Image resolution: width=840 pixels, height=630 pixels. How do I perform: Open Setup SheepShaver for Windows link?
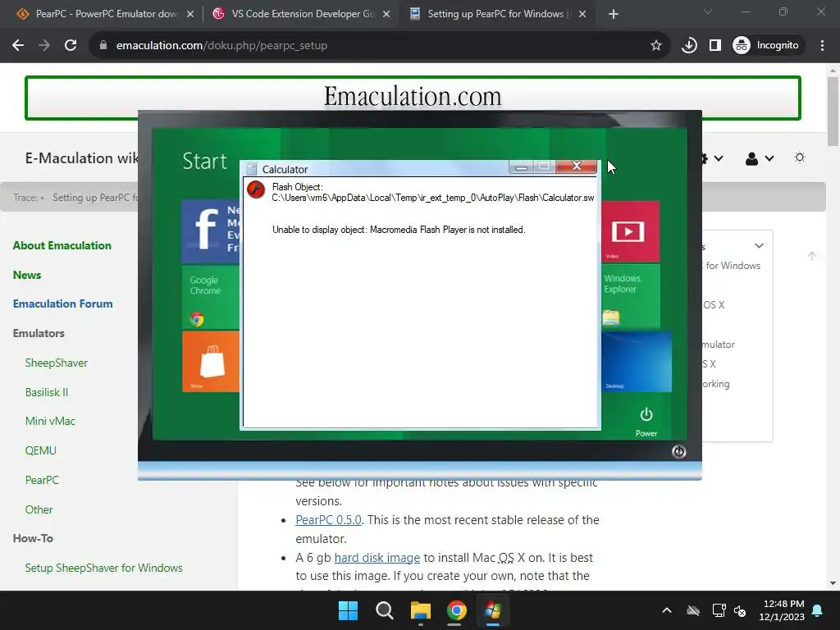point(104,568)
